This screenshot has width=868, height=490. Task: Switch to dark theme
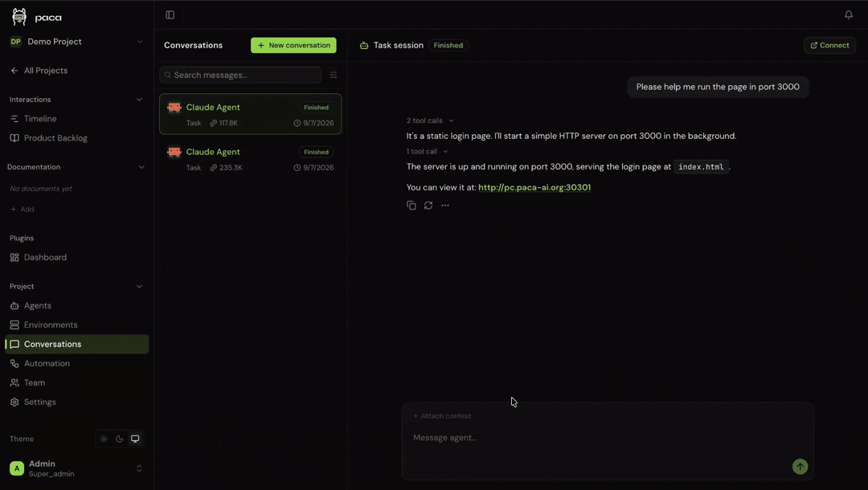pos(119,439)
